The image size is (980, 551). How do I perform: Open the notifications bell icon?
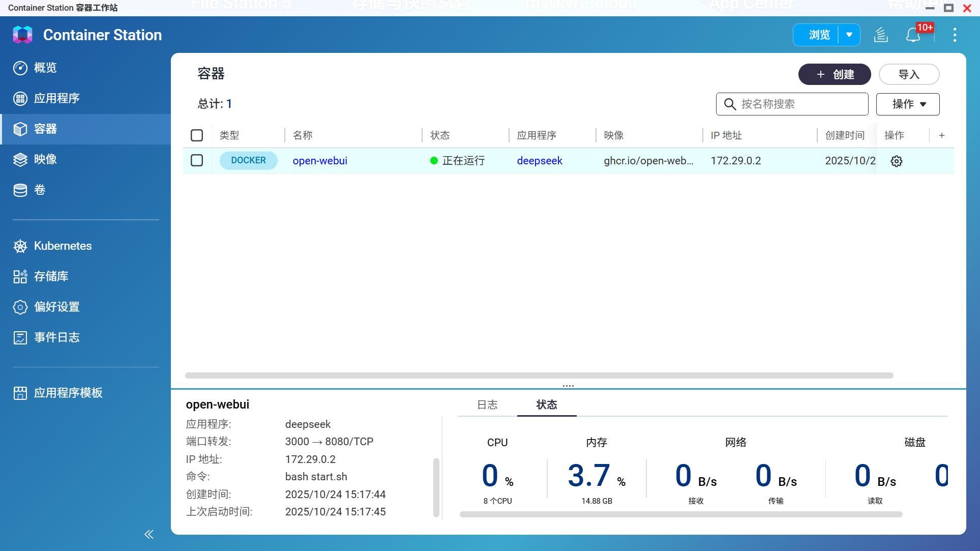913,35
